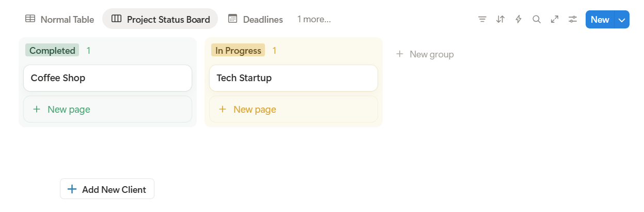The width and height of the screenshot is (644, 212).
Task: Open database in full page icon
Action: pyautogui.click(x=555, y=20)
